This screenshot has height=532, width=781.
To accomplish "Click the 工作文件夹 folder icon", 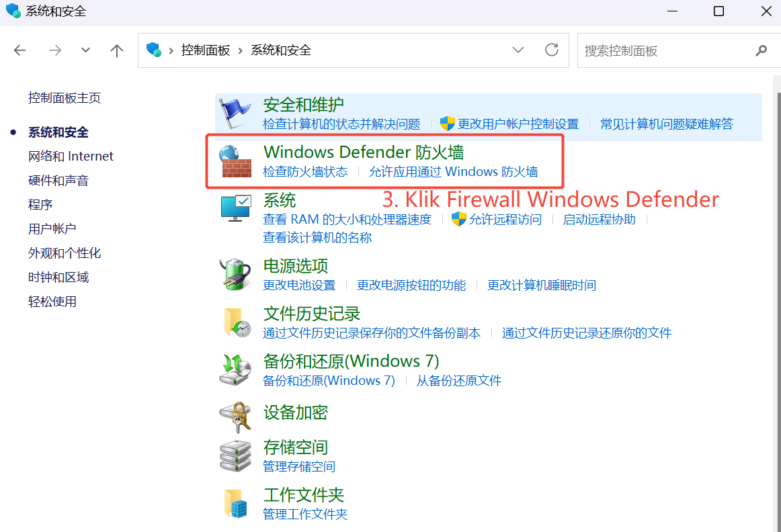I will tap(236, 503).
